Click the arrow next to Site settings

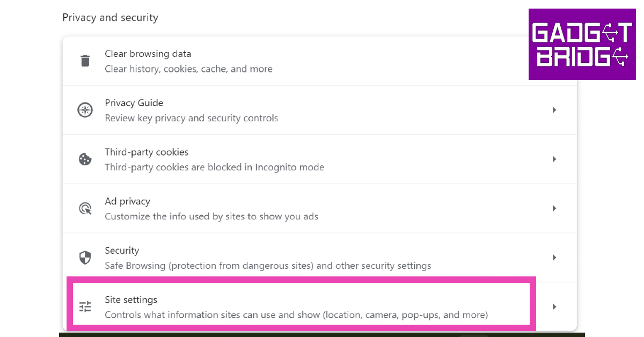click(554, 307)
